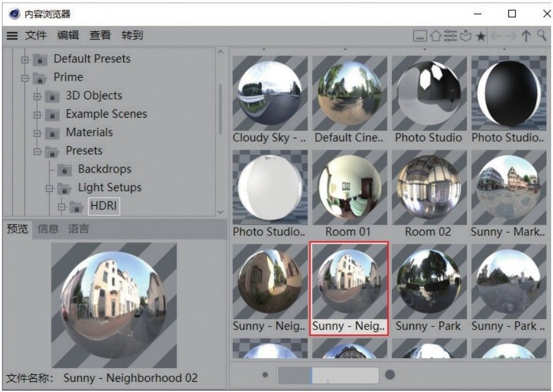Select the Sunny - Mark.. thumbnail
553x392 pixels.
click(x=509, y=188)
